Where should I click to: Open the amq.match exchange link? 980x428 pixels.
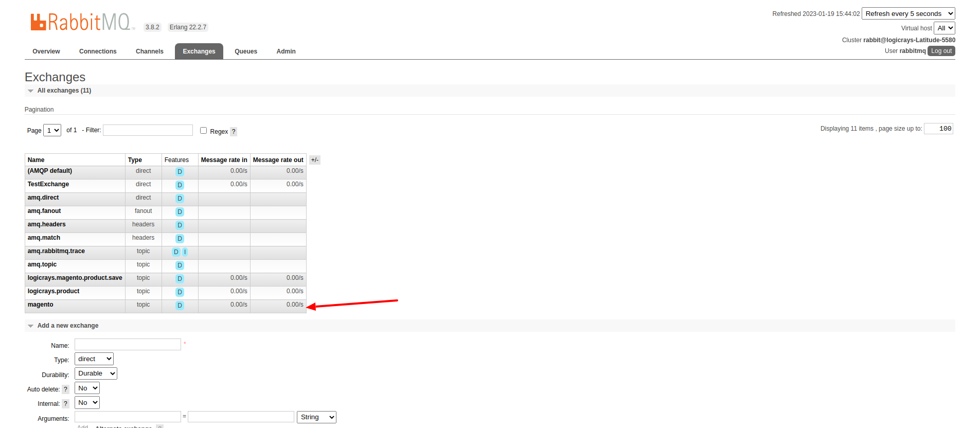(x=44, y=238)
